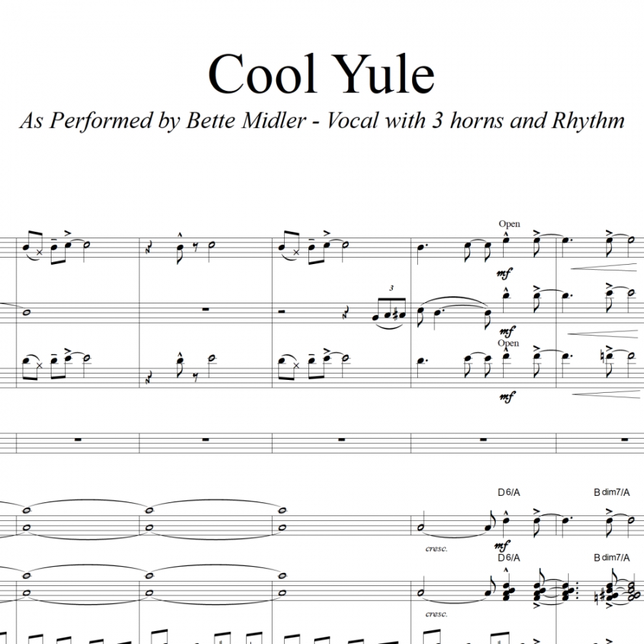644x644 pixels.
Task: Select the upper 'cresc.' marking
Action: pos(436,549)
